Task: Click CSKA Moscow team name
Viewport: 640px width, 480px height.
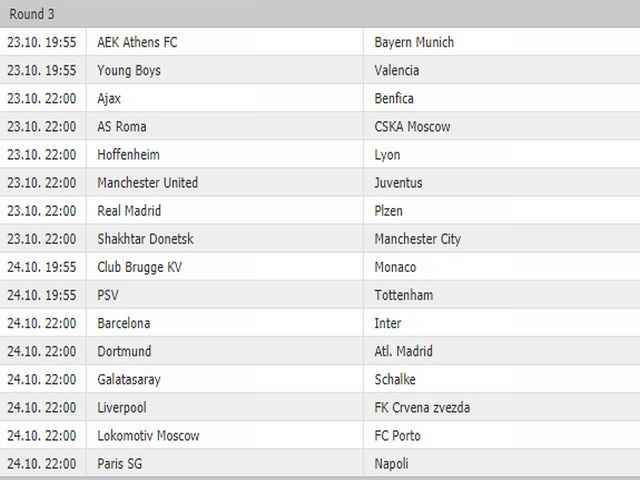Action: coord(412,127)
